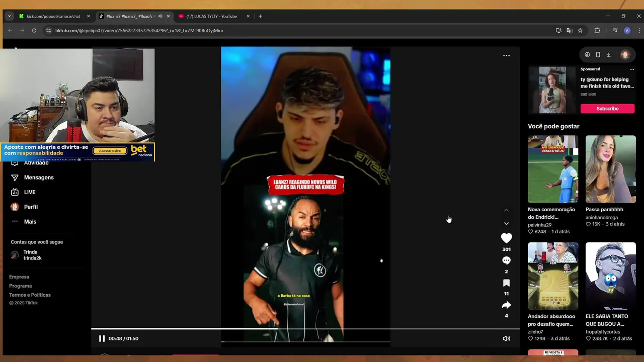Bookmark this page star icon
644x362 pixels.
tap(580, 31)
